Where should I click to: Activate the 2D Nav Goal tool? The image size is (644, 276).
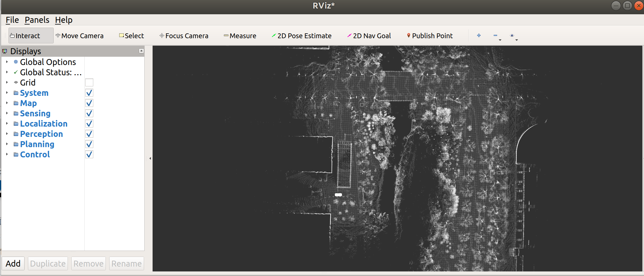click(x=369, y=36)
